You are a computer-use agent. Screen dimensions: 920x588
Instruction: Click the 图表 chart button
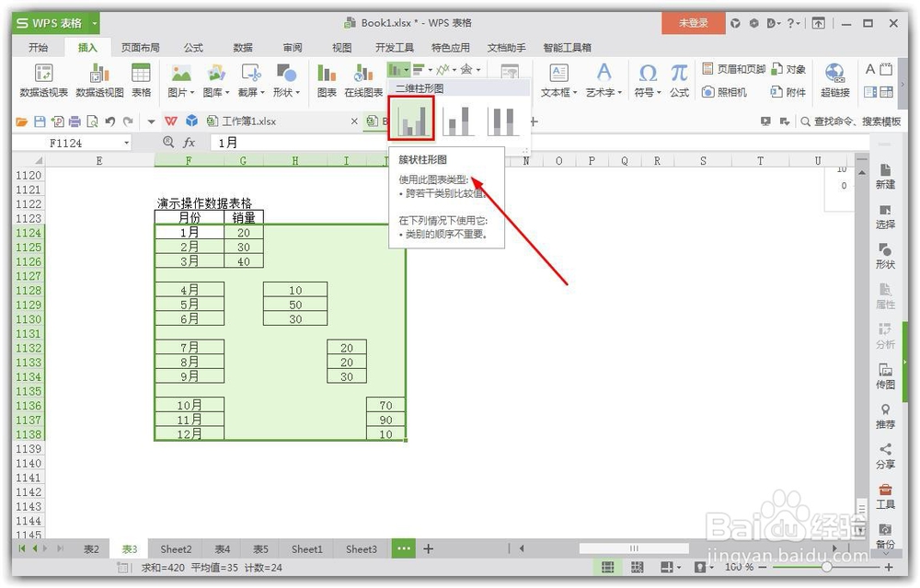327,80
